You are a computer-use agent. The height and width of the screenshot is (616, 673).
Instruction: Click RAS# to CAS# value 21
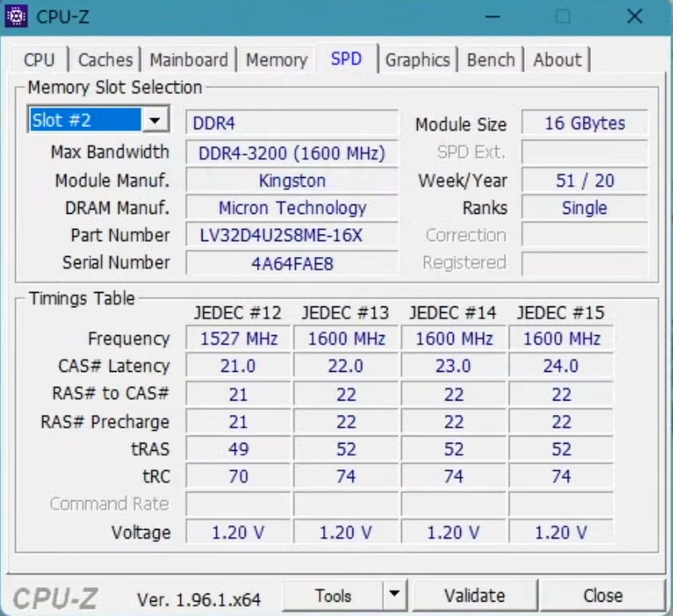point(238,394)
